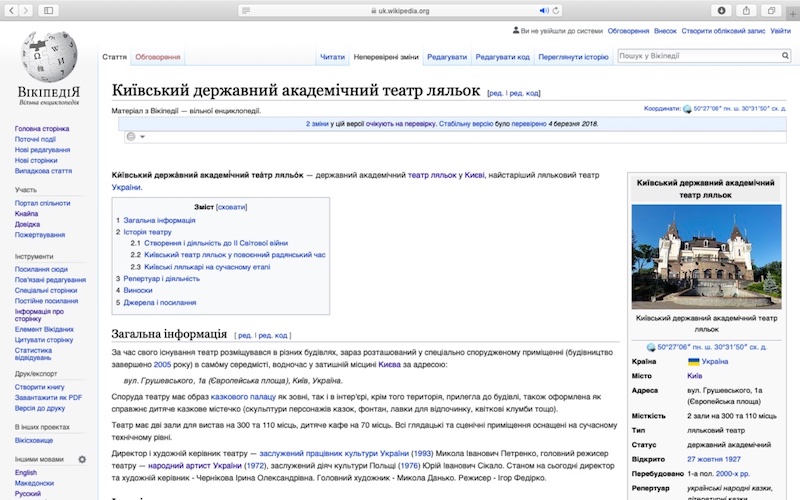Click Завантажити як PDF link

click(48, 397)
